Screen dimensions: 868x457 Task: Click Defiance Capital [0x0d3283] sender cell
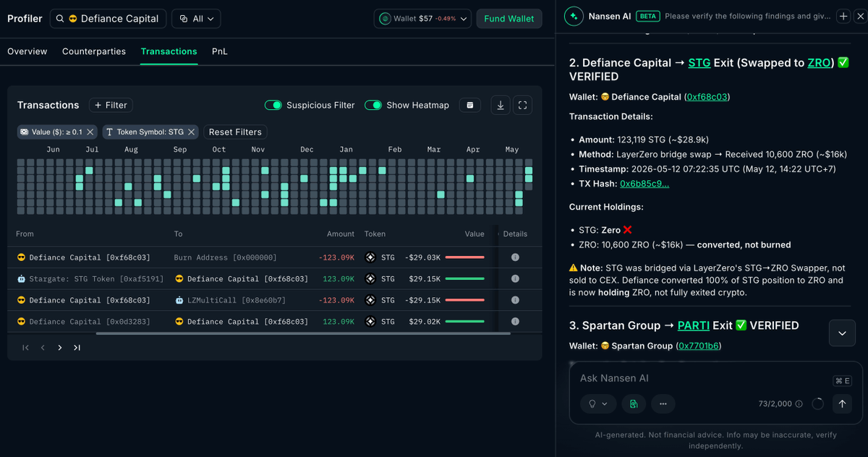(83, 321)
